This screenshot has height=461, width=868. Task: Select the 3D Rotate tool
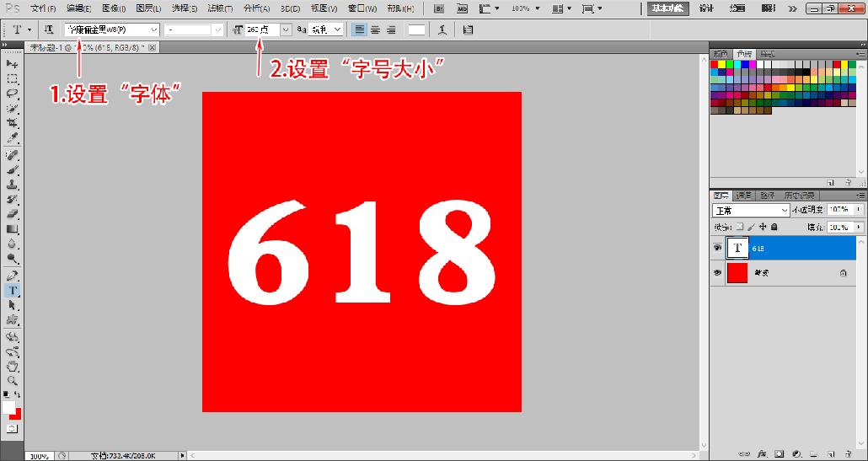point(12,337)
